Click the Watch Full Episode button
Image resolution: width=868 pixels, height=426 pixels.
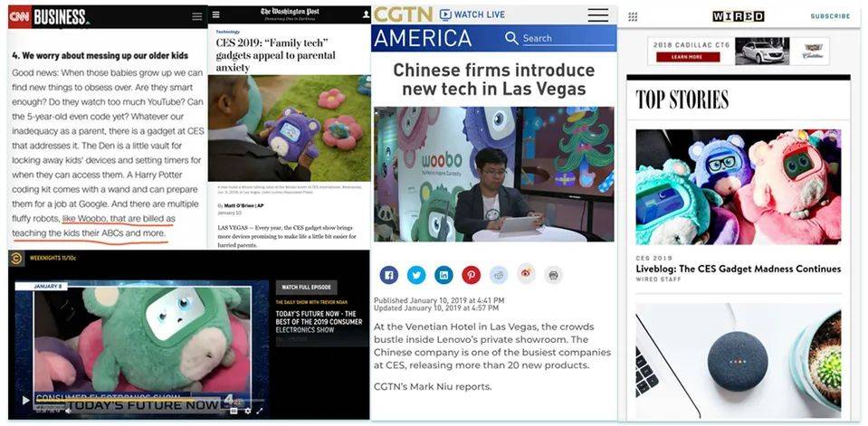click(x=307, y=287)
